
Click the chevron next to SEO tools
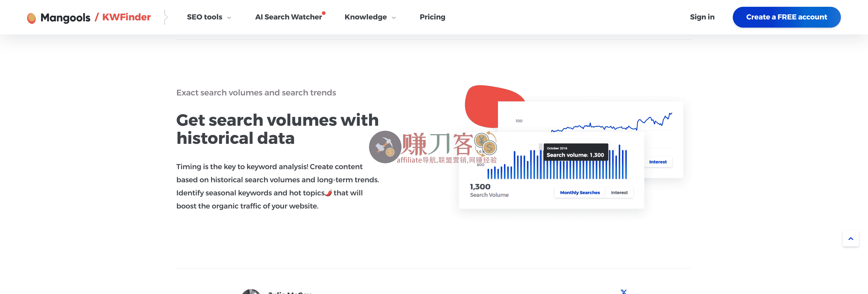[x=229, y=18]
